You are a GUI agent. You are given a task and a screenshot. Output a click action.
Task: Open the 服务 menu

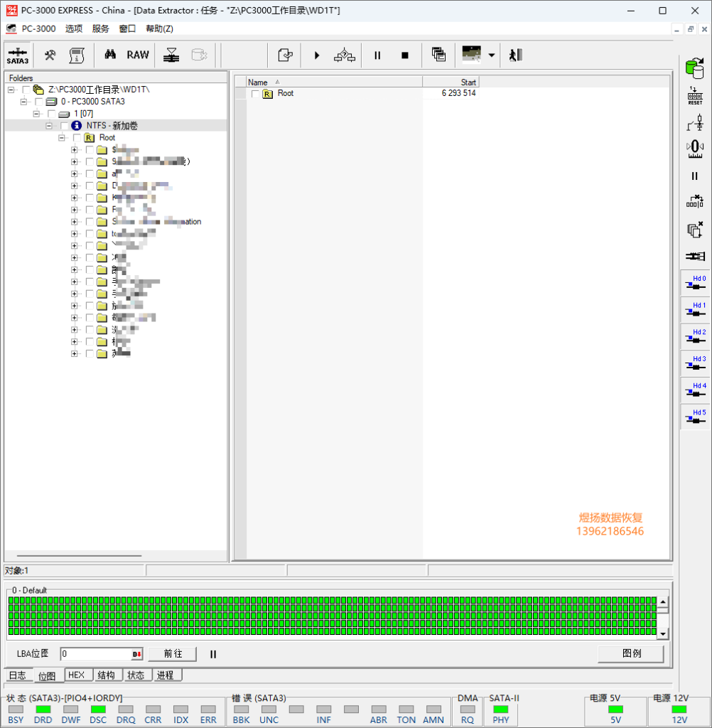[x=100, y=28]
